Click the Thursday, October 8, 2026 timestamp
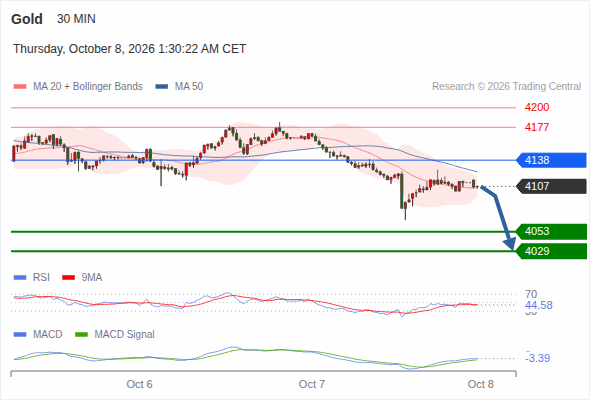Image resolution: width=590 pixels, height=400 pixels. [129, 49]
